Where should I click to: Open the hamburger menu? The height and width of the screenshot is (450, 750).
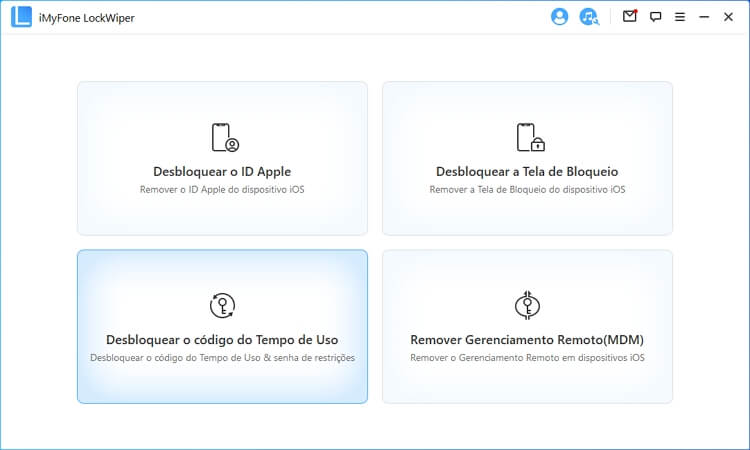coord(680,17)
